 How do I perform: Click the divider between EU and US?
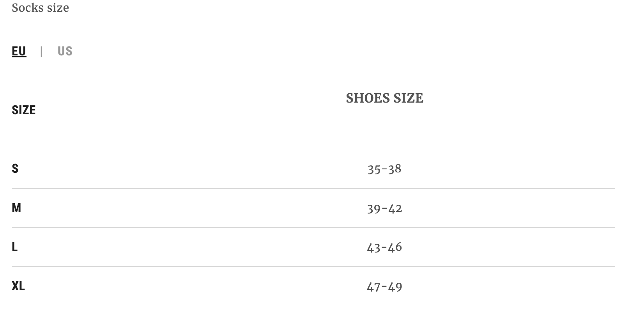tap(41, 51)
